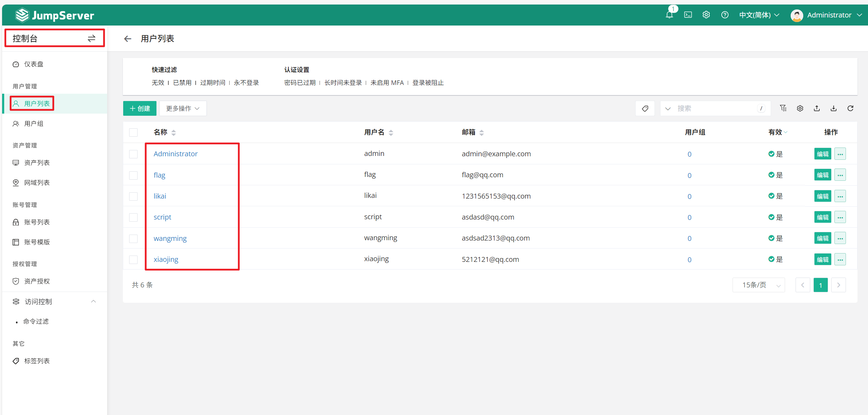Viewport: 868px width, 415px height.
Task: Go to 用户组 in sidebar
Action: 34,124
